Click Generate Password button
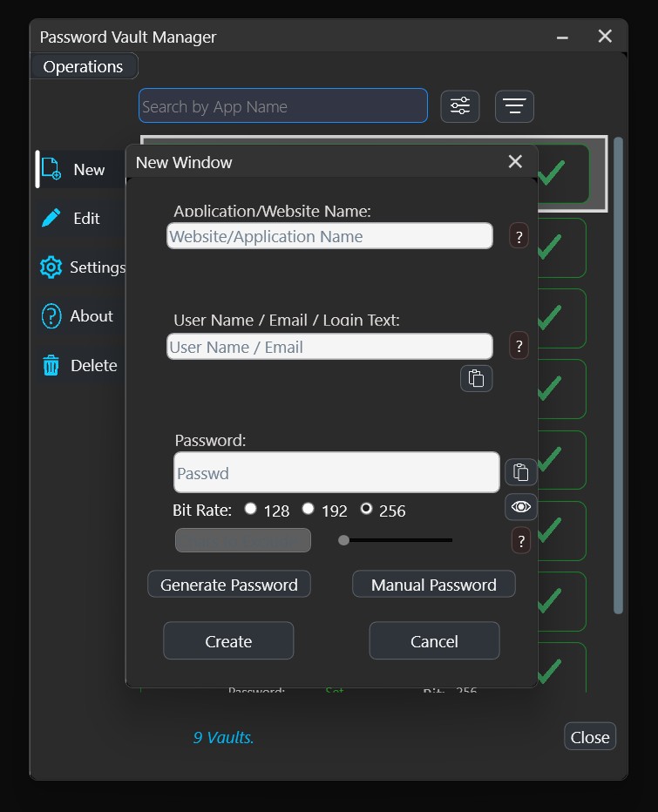 (229, 584)
